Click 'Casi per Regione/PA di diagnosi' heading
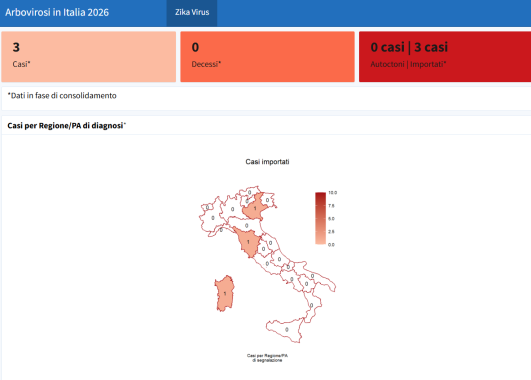531x380 pixels. (66, 126)
